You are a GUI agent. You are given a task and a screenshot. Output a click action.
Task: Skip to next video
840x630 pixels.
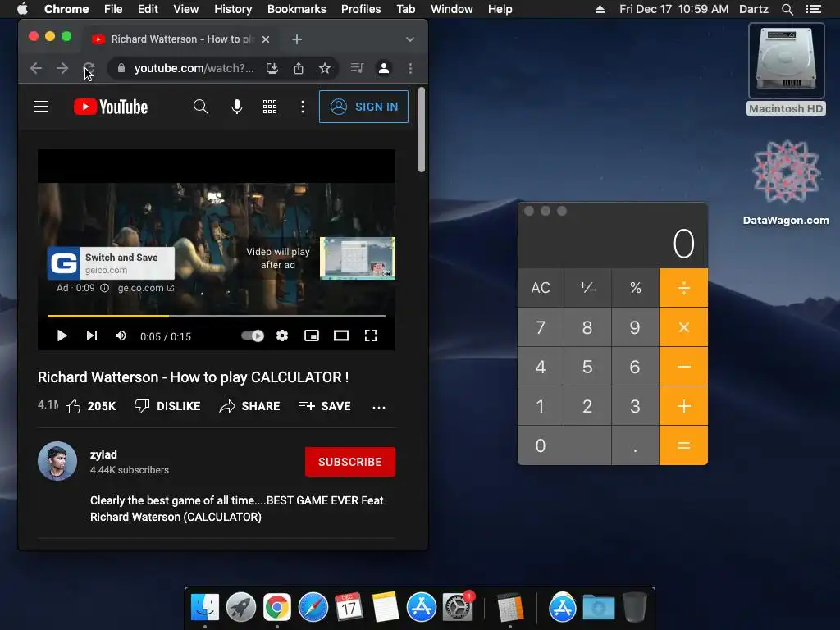[92, 336]
